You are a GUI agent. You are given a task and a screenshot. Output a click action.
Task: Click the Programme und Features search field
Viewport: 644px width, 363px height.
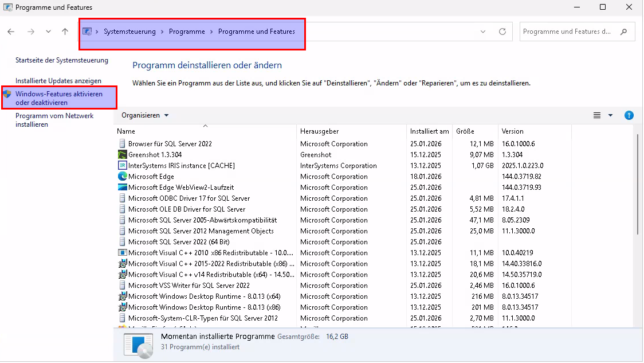pyautogui.click(x=567, y=32)
